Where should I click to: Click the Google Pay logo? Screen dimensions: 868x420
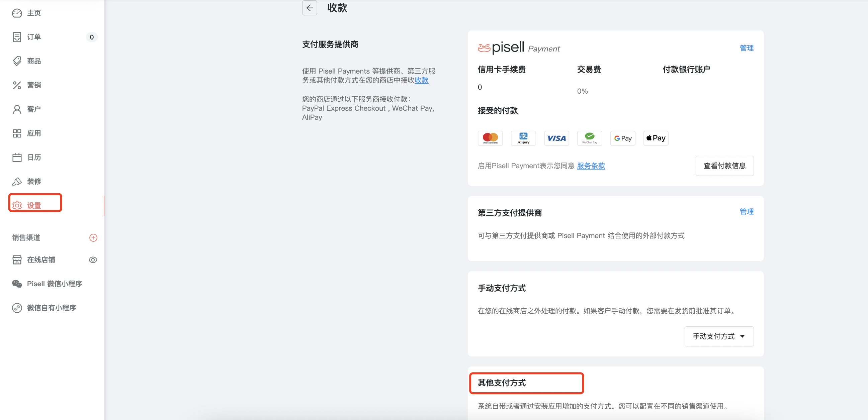pos(623,138)
